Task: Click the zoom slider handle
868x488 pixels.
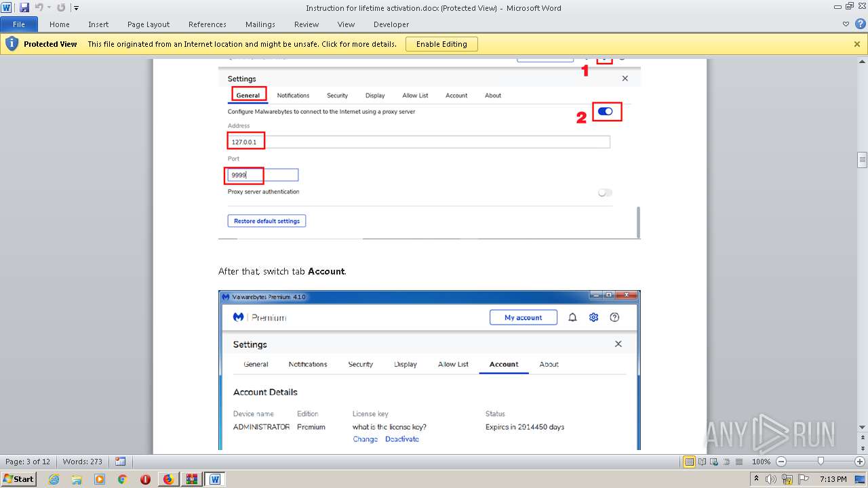Action: click(821, 462)
